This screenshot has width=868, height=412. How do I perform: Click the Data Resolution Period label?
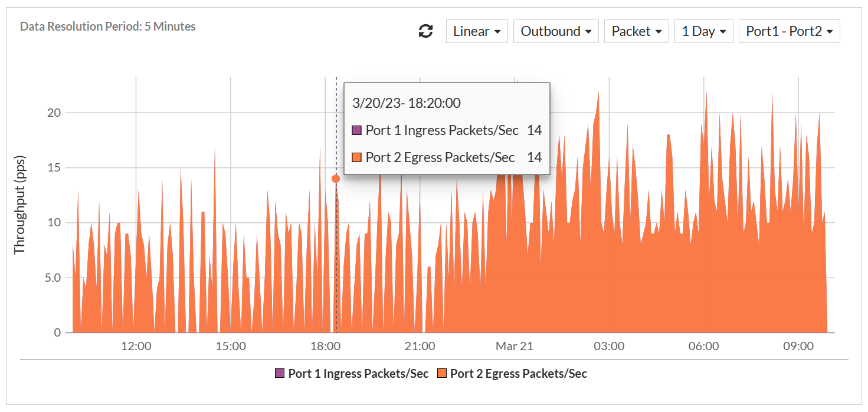(x=107, y=27)
